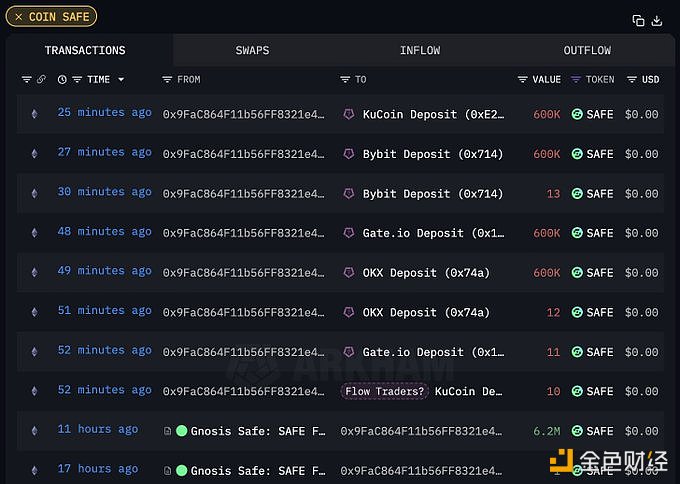680x484 pixels.
Task: Open the Ethereum icon of 30 minutes ago row
Action: click(x=34, y=193)
